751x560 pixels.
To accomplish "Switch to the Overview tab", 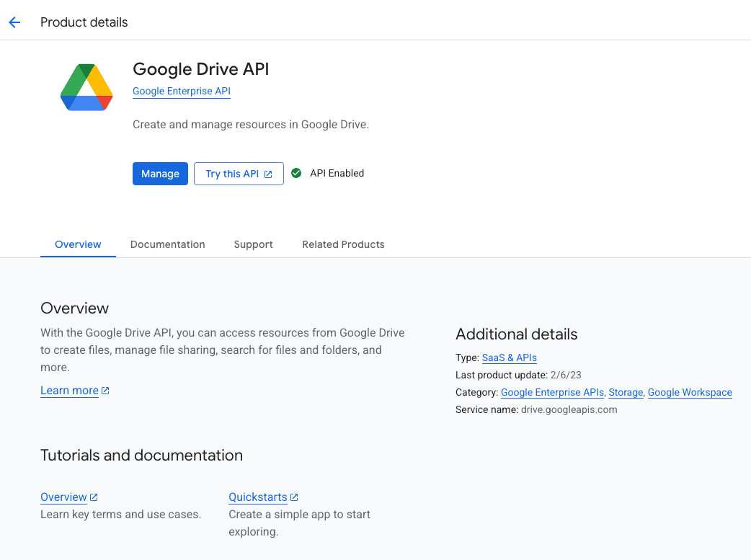I will click(x=78, y=244).
